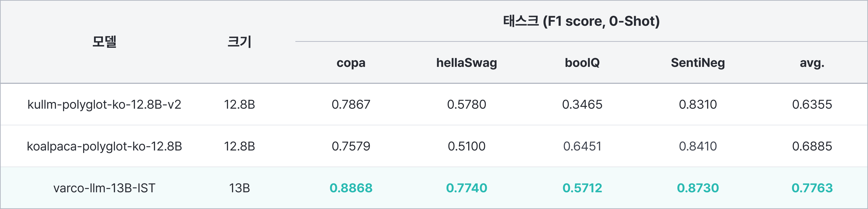Click the koalpaca-polyglot-ko-12.8B model name
The width and height of the screenshot is (868, 209).
coord(104,146)
